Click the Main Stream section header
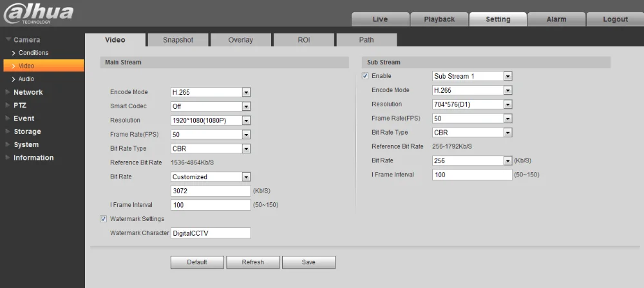Image resolution: width=644 pixels, height=288 pixels. pyautogui.click(x=224, y=62)
